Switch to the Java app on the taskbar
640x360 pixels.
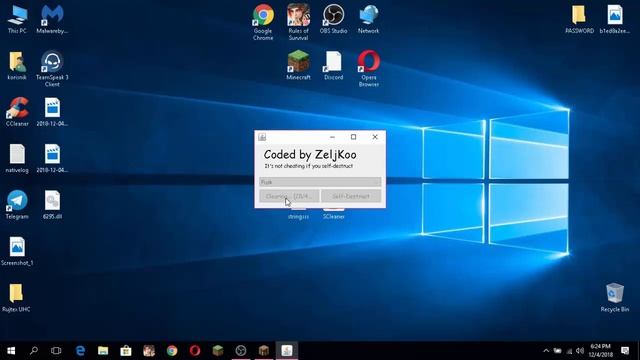(x=287, y=351)
